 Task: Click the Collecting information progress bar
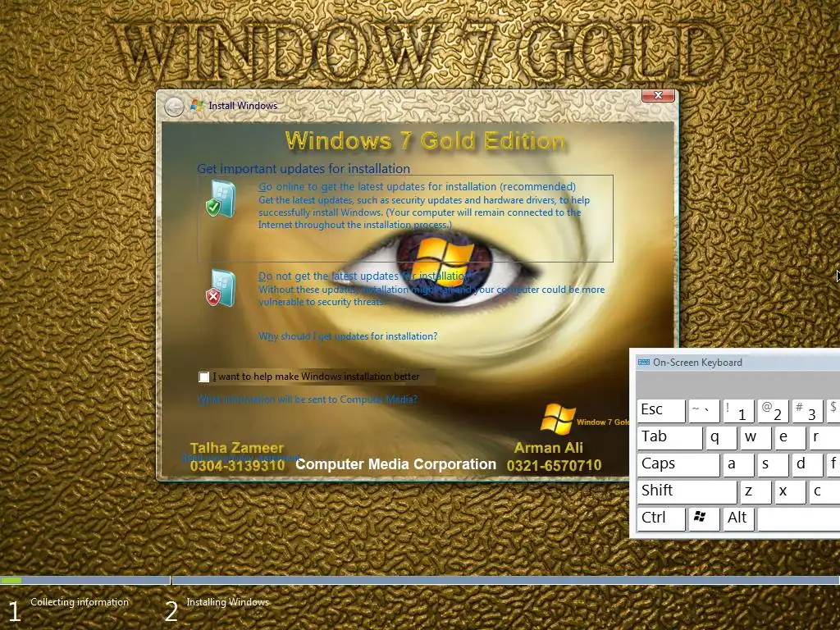click(84, 580)
